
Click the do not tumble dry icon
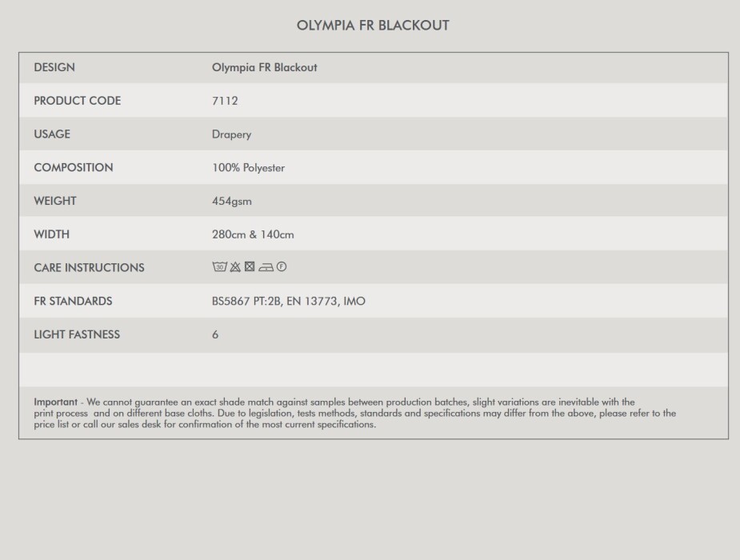250,266
